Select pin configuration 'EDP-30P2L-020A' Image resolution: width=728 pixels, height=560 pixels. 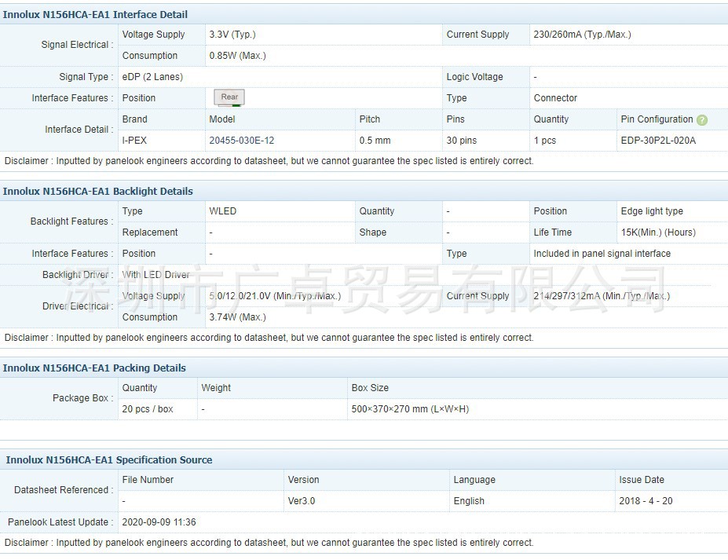[658, 141]
